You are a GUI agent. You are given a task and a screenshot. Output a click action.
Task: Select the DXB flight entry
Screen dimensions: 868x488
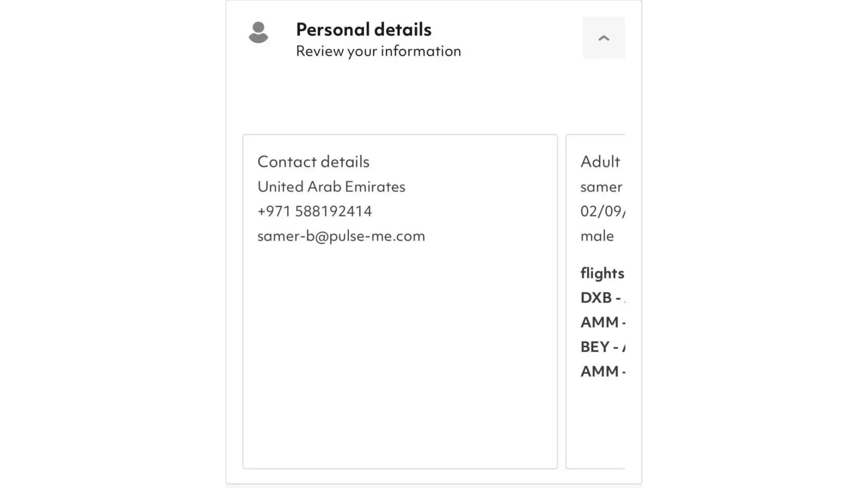click(x=601, y=298)
